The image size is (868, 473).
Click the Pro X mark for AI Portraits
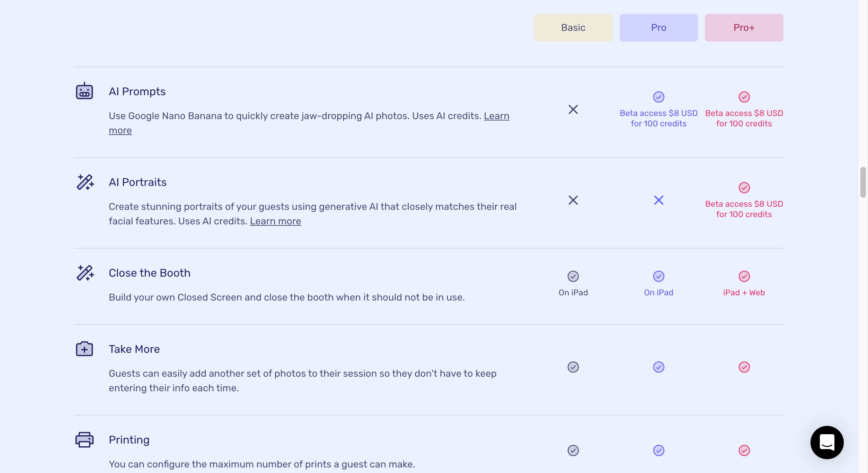click(x=659, y=200)
